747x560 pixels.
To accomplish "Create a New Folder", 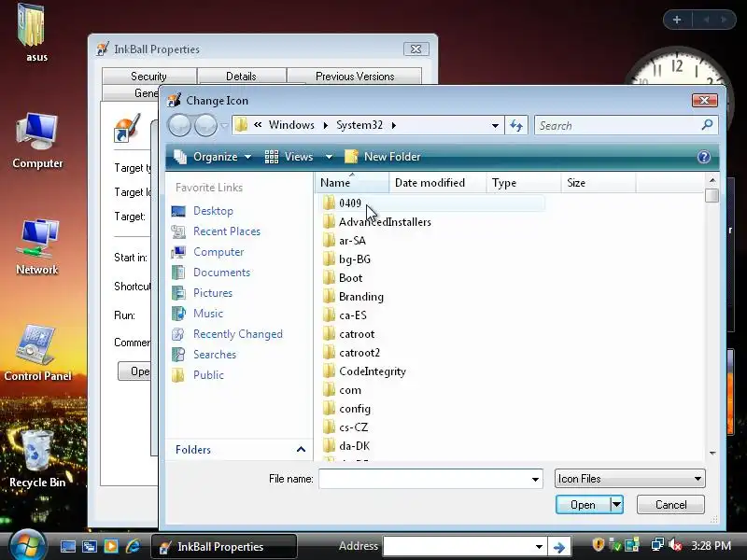I will [x=383, y=157].
